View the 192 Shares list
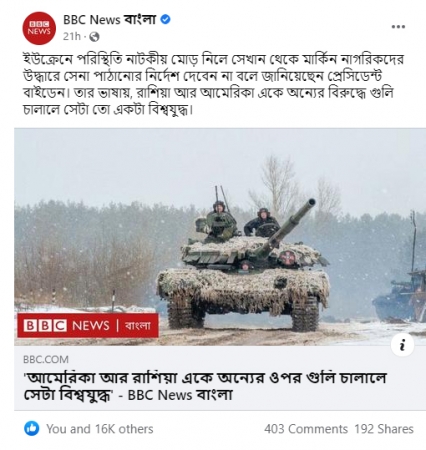Viewport: 426px width, 450px height. pos(384,429)
